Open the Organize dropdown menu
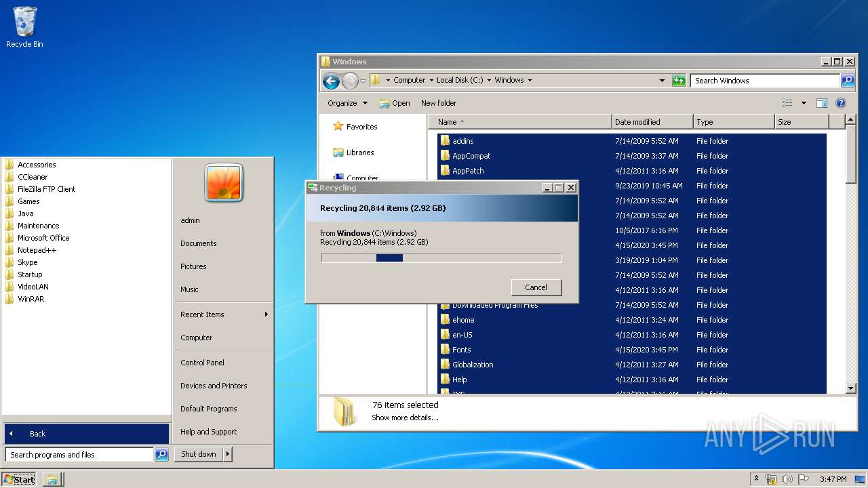Image resolution: width=868 pixels, height=488 pixels. tap(347, 103)
